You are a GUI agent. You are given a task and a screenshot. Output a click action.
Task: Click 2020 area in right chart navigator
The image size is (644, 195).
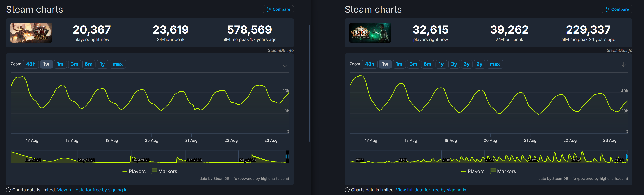click(x=489, y=160)
